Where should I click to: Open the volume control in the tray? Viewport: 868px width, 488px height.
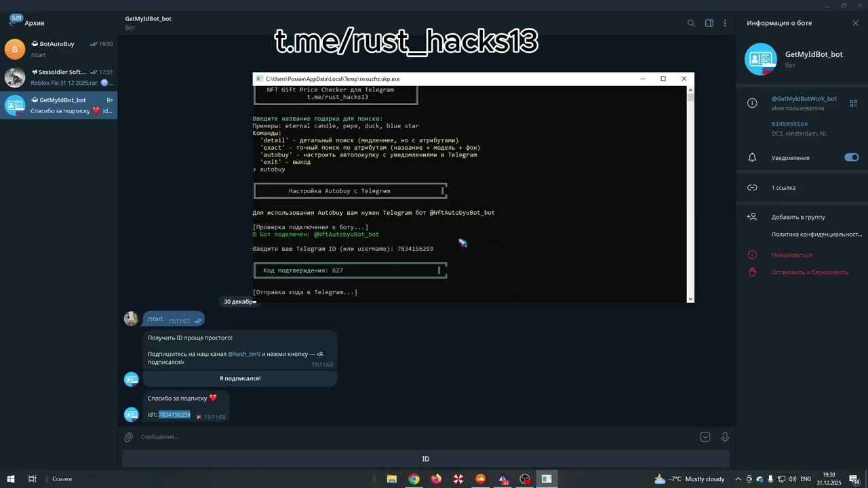tap(792, 479)
